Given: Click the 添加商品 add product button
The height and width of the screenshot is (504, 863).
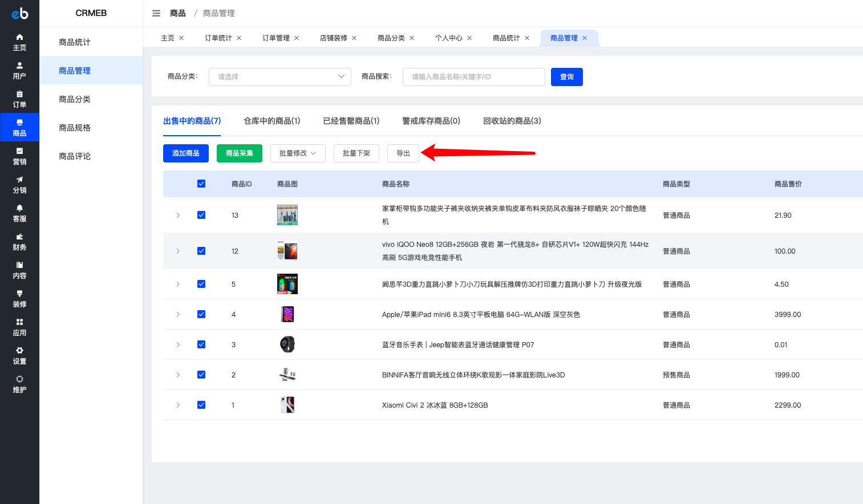Looking at the screenshot, I should click(x=186, y=153).
